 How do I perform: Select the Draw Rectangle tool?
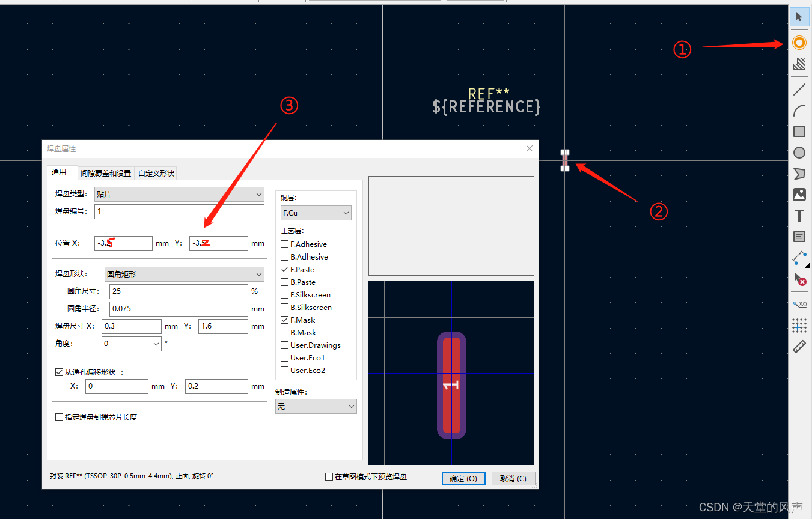point(799,132)
